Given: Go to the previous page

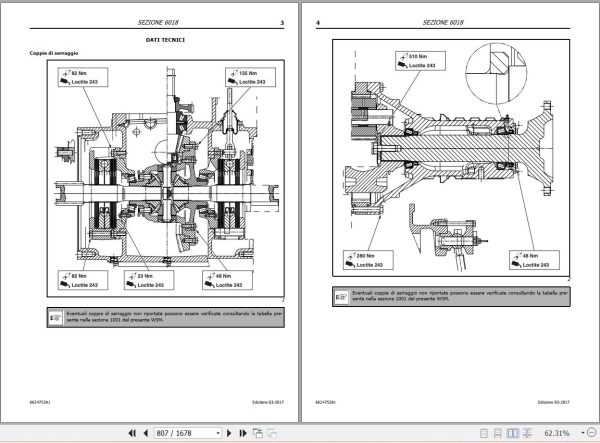Looking at the screenshot, I should tap(146, 433).
